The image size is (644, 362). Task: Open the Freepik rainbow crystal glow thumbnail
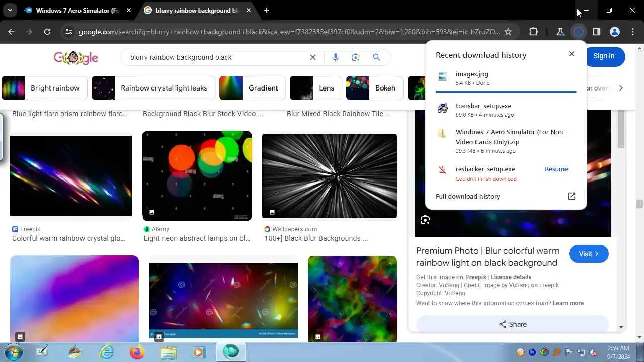coord(71,176)
